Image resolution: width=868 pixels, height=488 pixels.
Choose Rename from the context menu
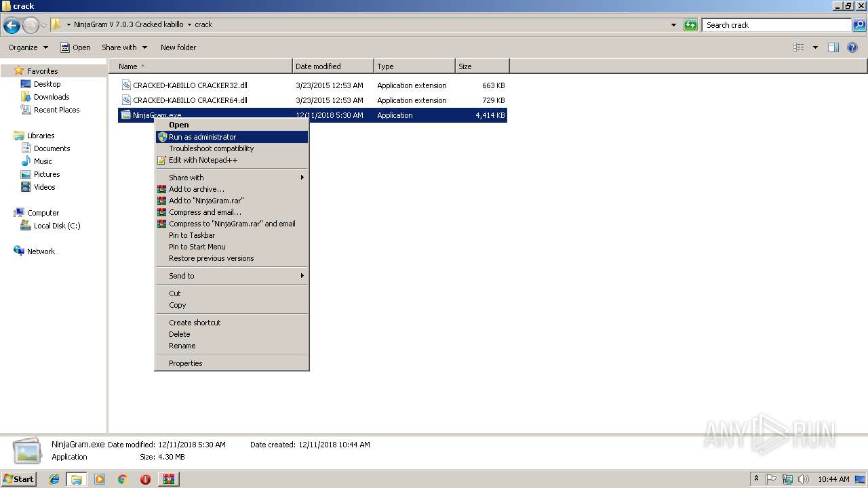[231, 346]
